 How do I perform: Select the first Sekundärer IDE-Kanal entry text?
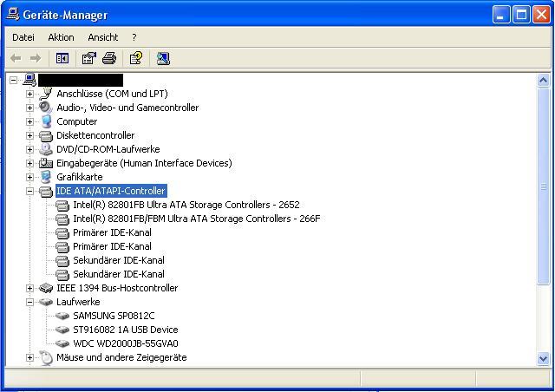point(119,260)
